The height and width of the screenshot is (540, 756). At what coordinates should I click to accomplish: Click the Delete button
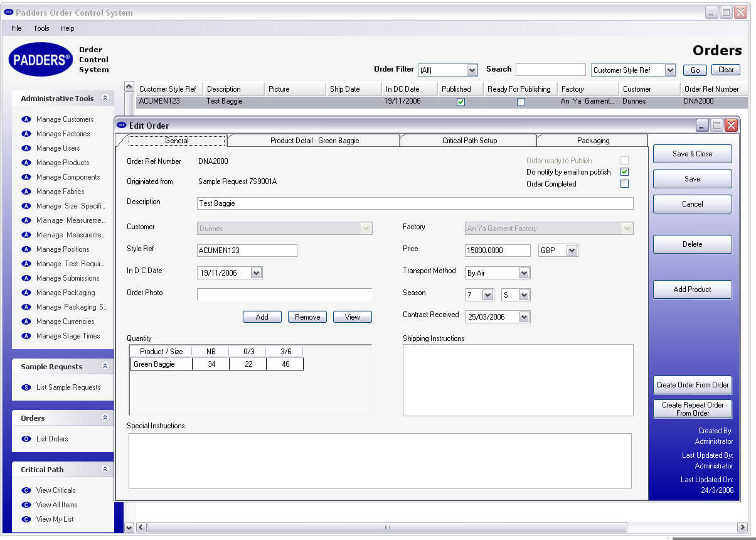693,244
